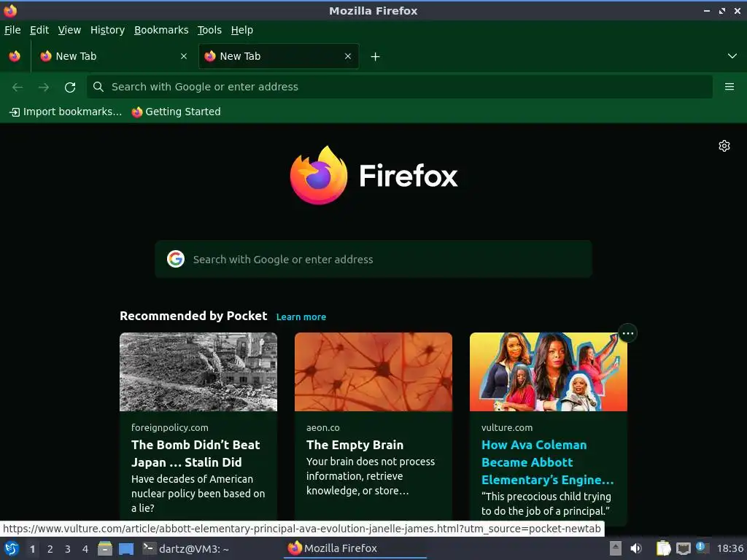Viewport: 747px width, 560px height.
Task: Open the volume control tray icon
Action: (x=636, y=548)
